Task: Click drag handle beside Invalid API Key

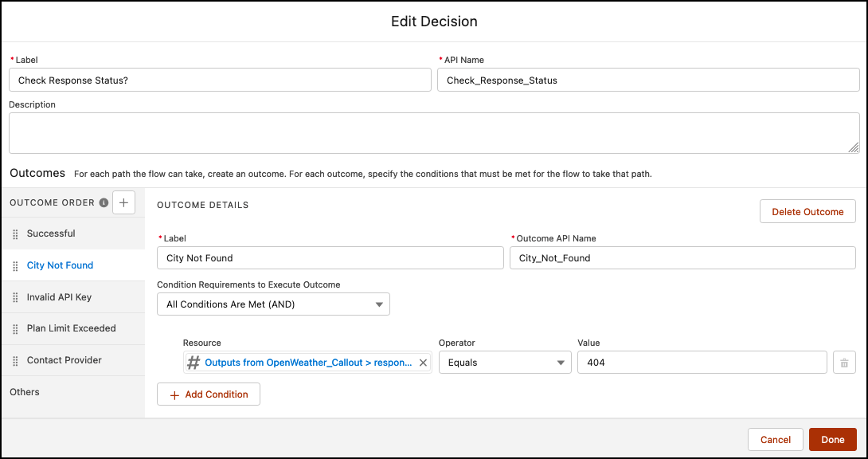Action: [15, 298]
